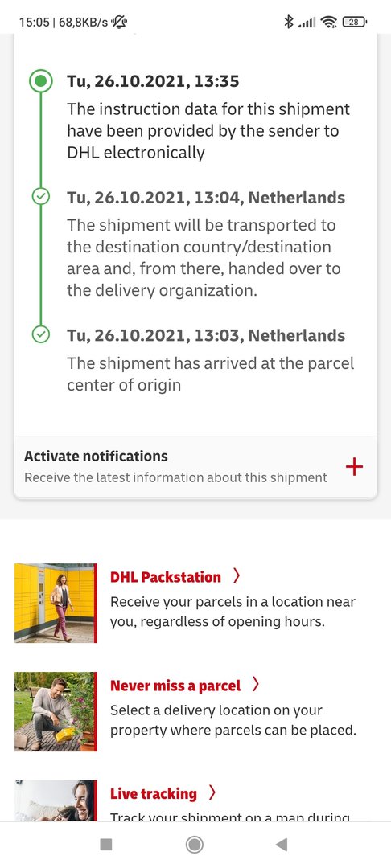Tap the Wi-Fi icon in the status bar
This screenshot has height=868, width=391.
(329, 23)
